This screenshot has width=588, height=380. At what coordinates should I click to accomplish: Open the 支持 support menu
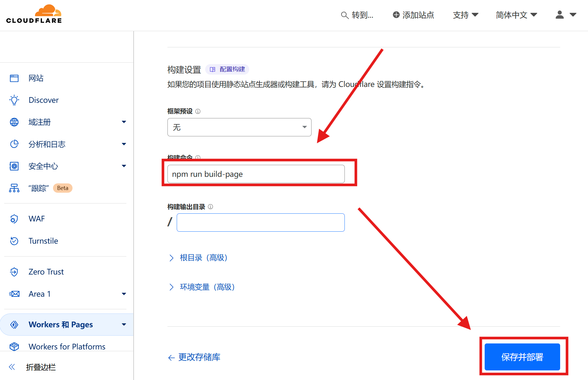(x=465, y=15)
